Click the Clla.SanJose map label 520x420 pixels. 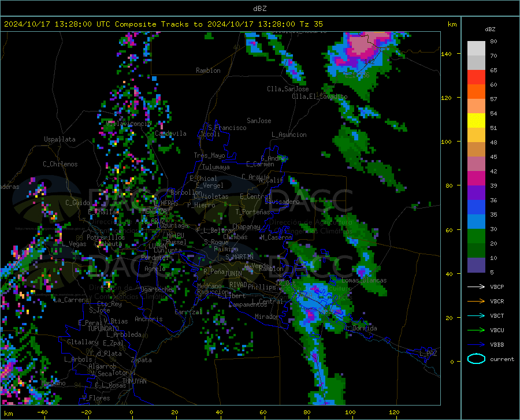288,89
